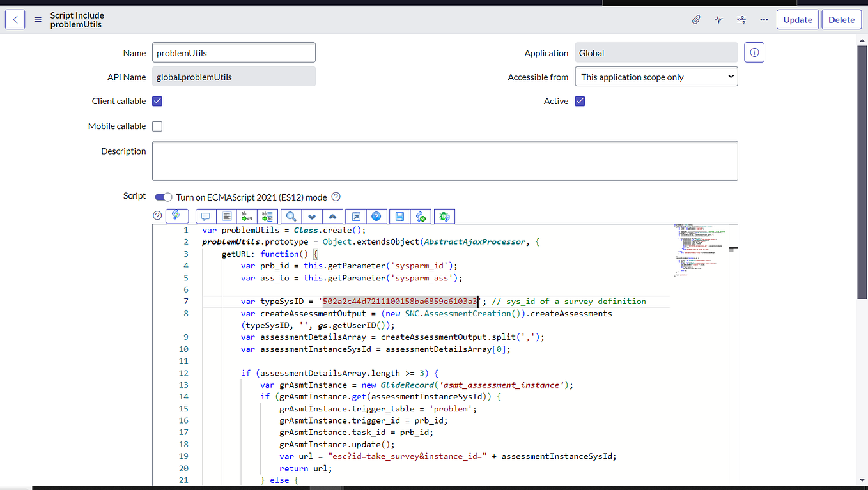Save the script using the disk icon
Image resolution: width=868 pixels, height=490 pixels.
[x=398, y=216]
